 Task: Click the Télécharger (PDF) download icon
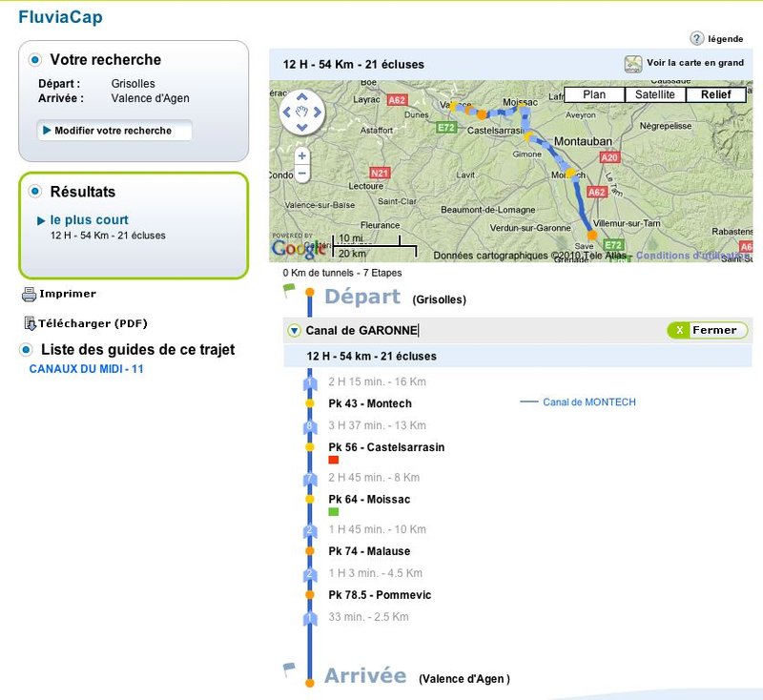point(30,324)
